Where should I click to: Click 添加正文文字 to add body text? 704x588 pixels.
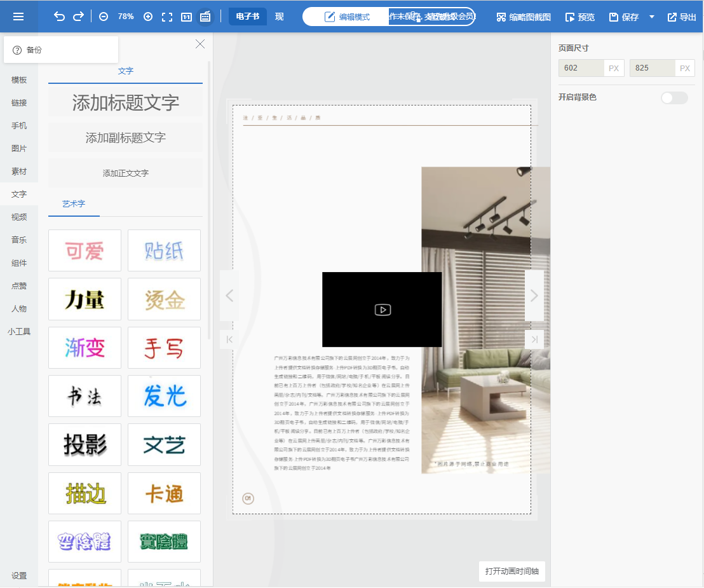click(126, 173)
